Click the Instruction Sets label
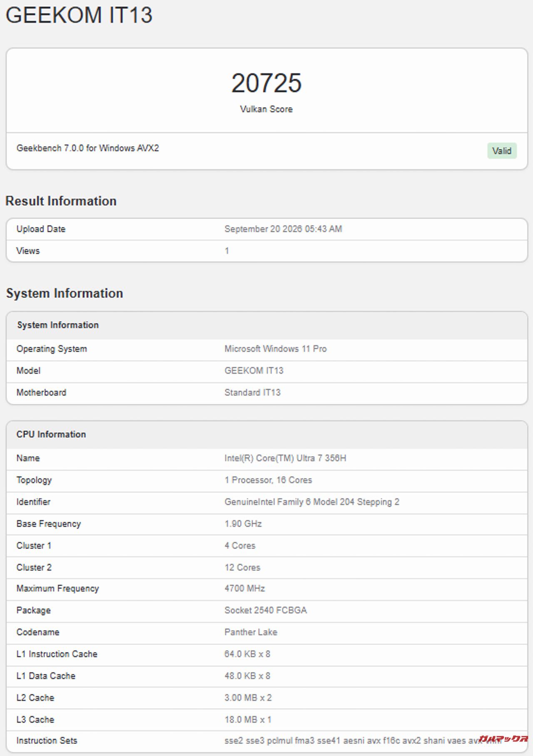The width and height of the screenshot is (533, 756). point(47,741)
